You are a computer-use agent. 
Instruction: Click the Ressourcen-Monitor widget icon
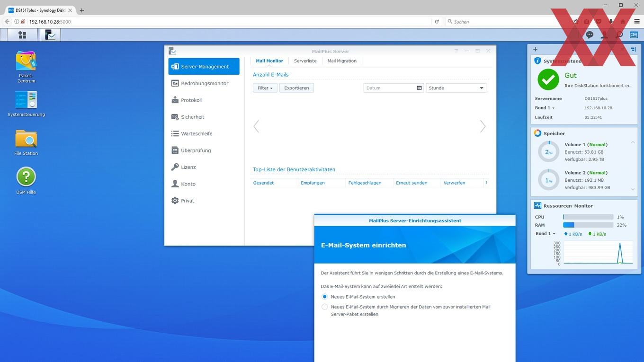click(537, 206)
